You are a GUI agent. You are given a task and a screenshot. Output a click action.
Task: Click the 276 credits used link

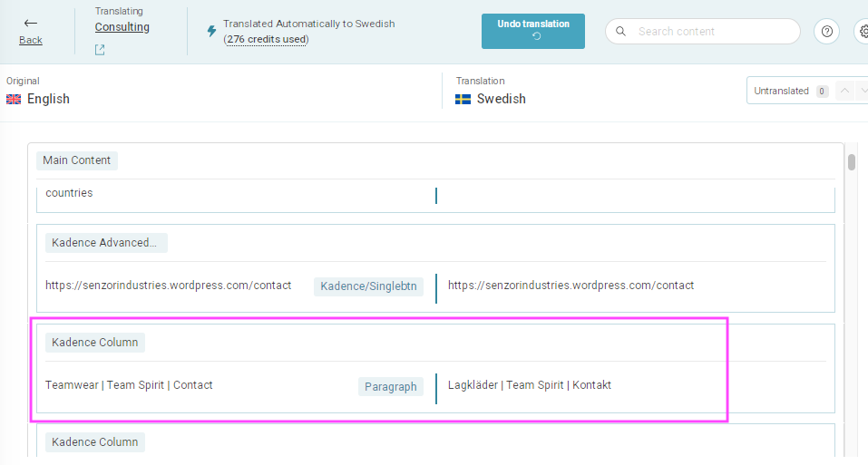(x=267, y=39)
